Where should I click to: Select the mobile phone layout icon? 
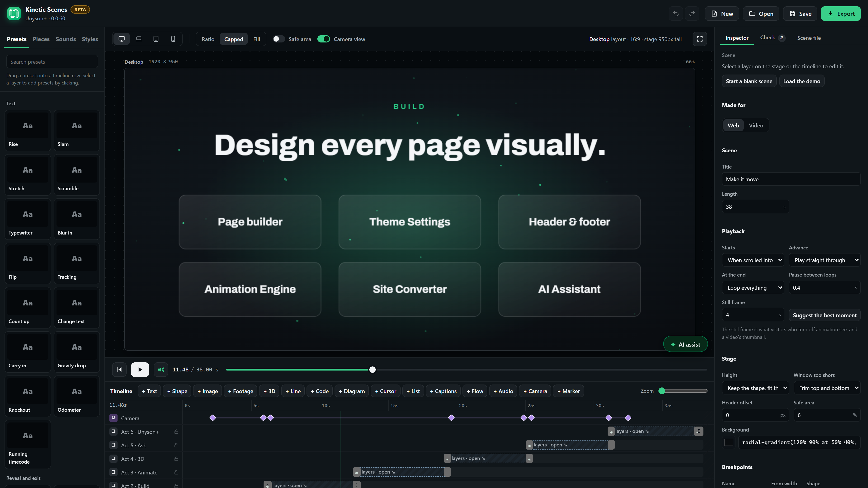pos(173,39)
